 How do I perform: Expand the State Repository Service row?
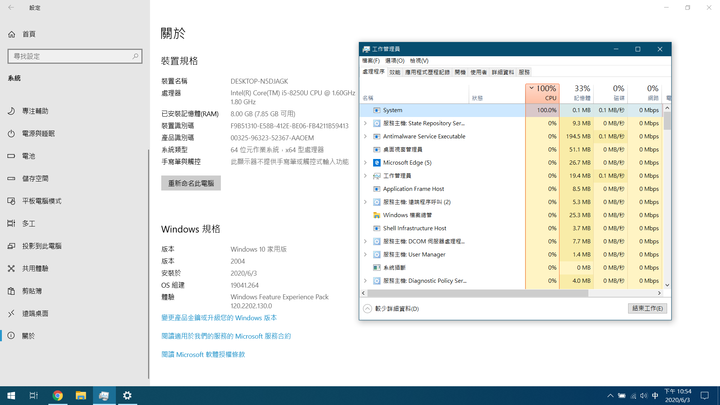click(366, 124)
